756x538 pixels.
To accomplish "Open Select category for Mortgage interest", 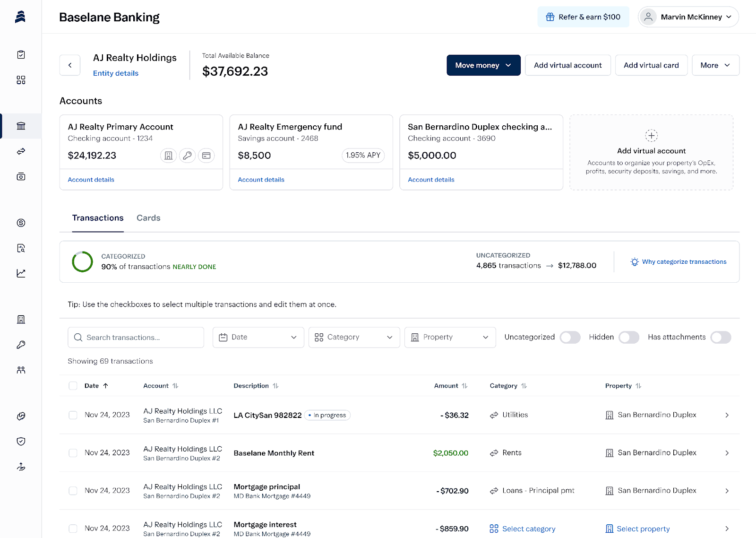I will coord(523,529).
